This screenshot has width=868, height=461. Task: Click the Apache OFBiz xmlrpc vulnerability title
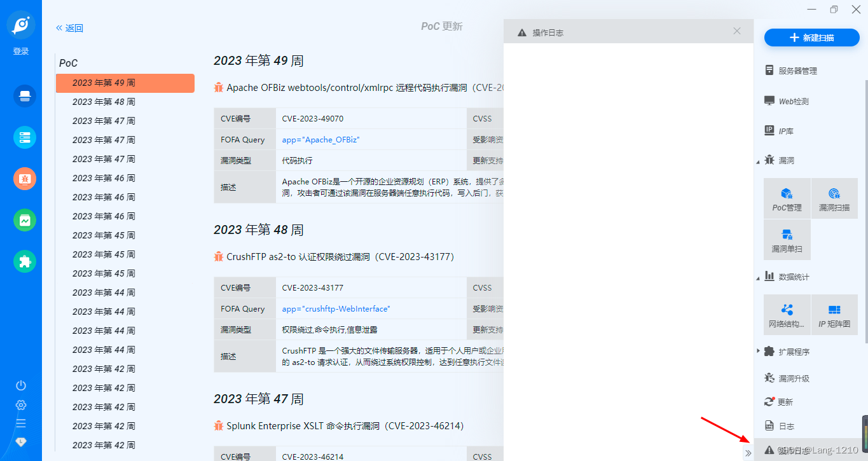(365, 88)
